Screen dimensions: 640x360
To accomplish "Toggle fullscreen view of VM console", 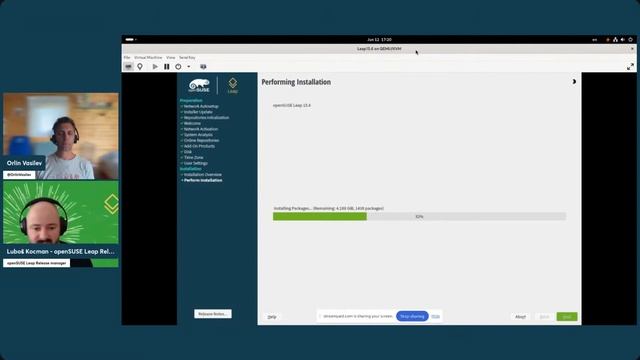I will [x=630, y=67].
